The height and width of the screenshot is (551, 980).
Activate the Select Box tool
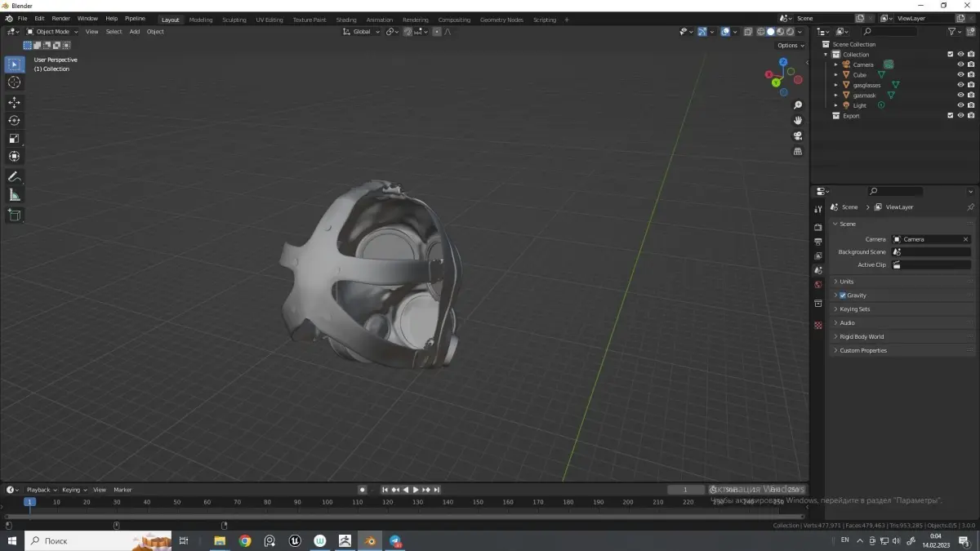(x=14, y=64)
